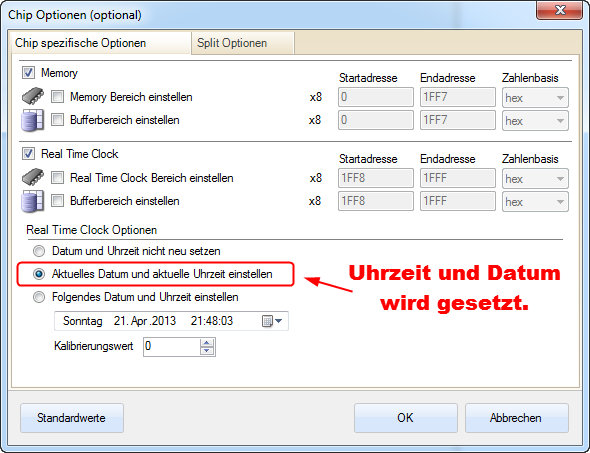Close the Chip Optionen dialog

click(560, 9)
